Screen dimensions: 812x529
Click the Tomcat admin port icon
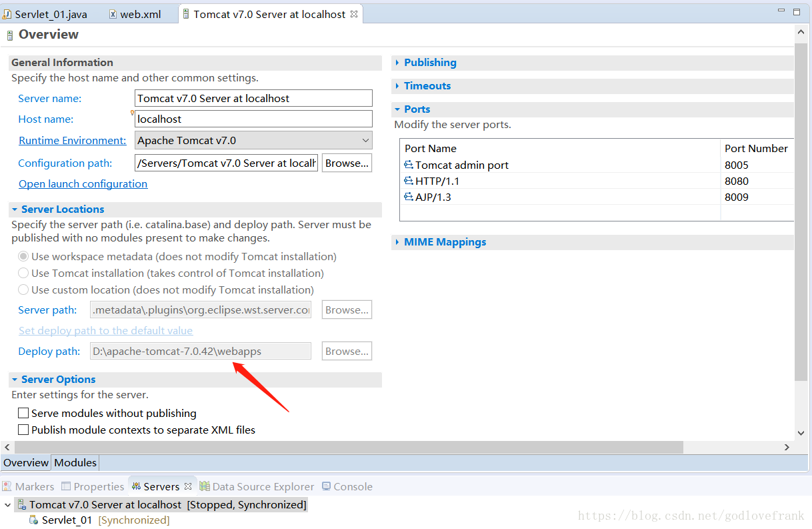409,165
